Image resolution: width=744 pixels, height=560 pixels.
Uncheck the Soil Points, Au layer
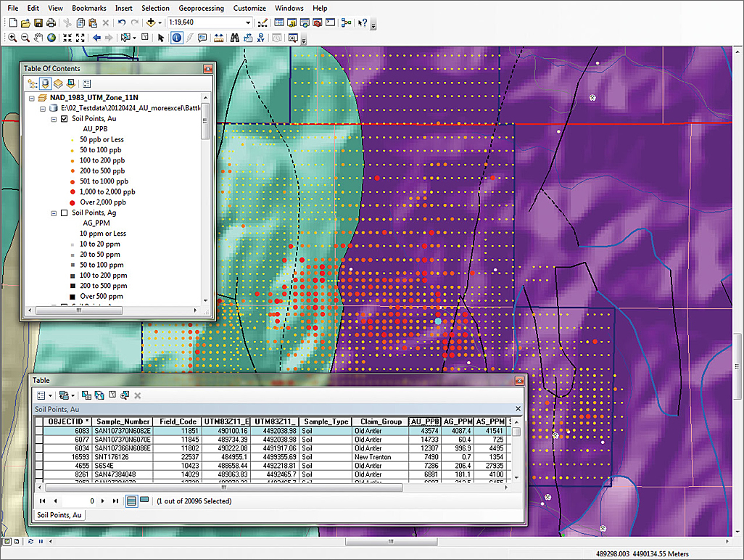click(66, 118)
